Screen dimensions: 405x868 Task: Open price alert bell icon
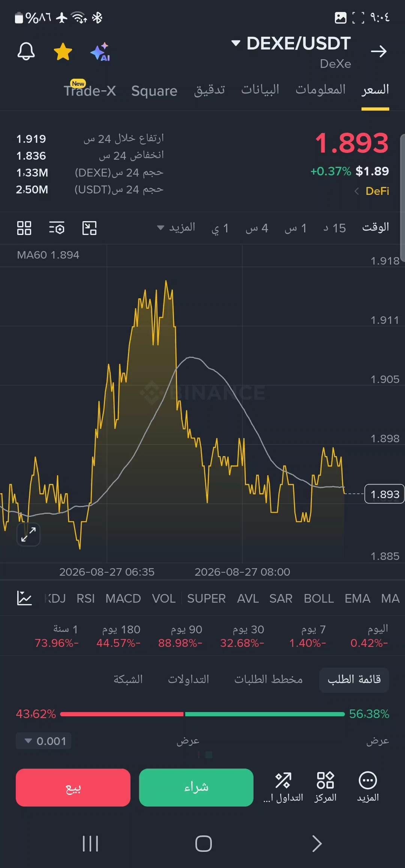(26, 51)
